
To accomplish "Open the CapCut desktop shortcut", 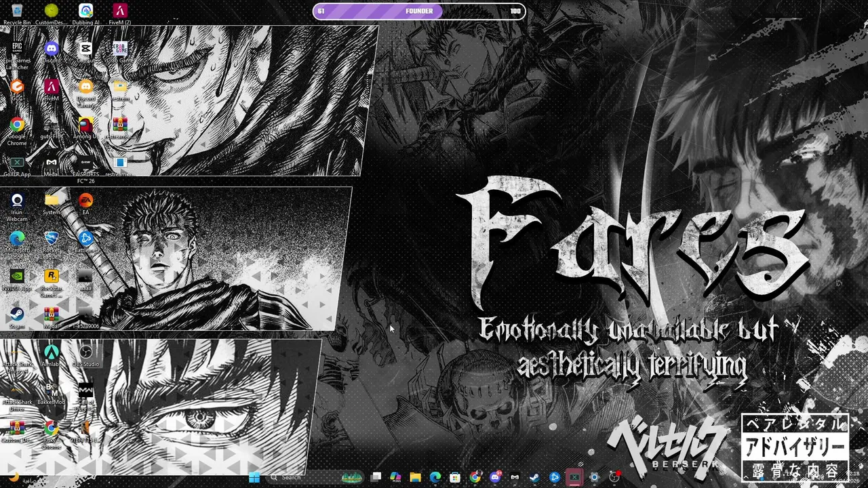I will tap(85, 52).
